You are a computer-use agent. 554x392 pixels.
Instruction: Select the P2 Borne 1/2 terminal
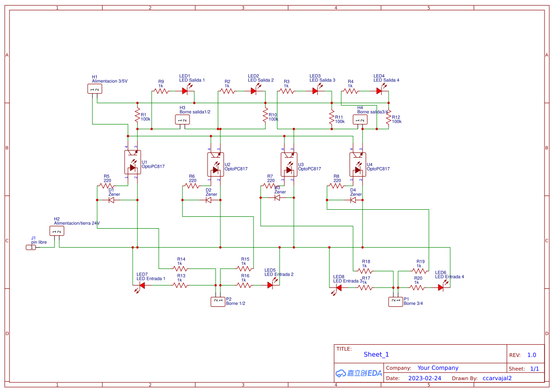218,301
